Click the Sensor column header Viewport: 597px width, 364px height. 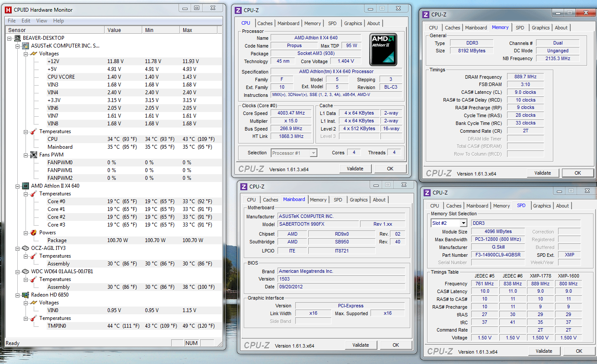[x=55, y=30]
